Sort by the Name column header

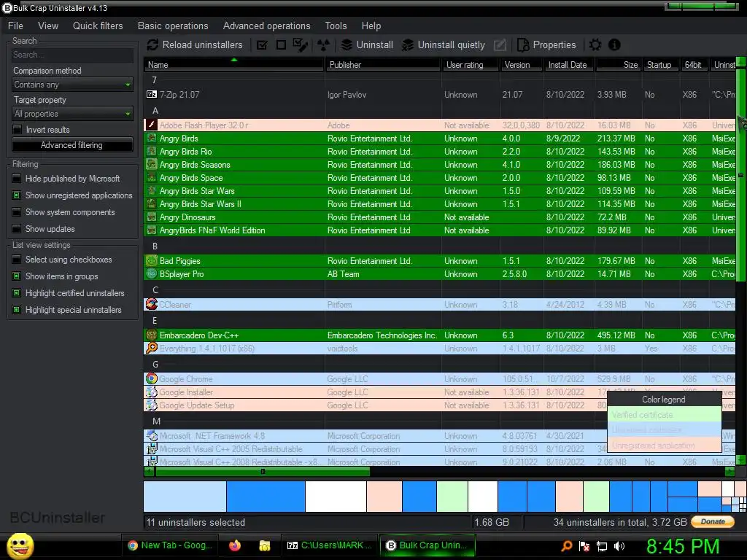point(234,65)
